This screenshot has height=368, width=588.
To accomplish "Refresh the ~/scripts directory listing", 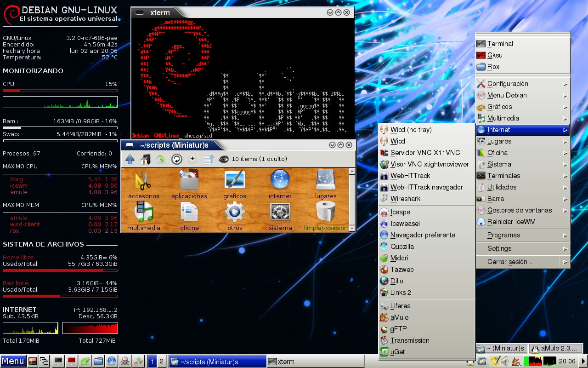I will coord(177,159).
